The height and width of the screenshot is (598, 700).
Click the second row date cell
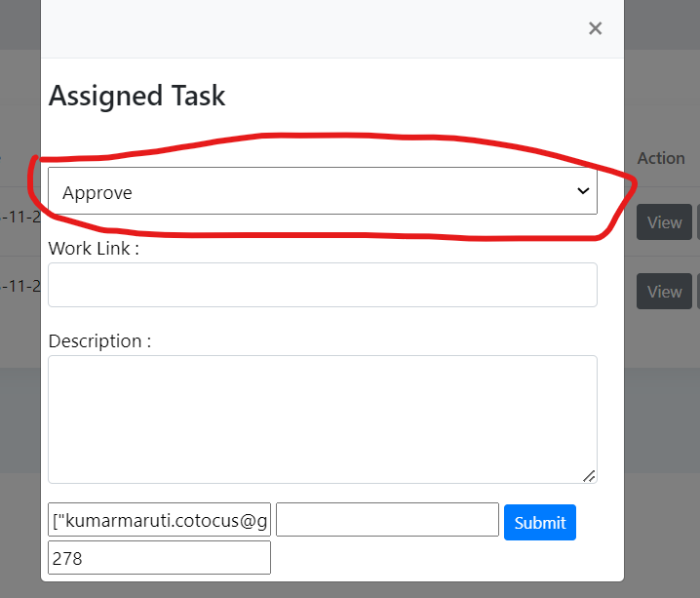(x=19, y=286)
